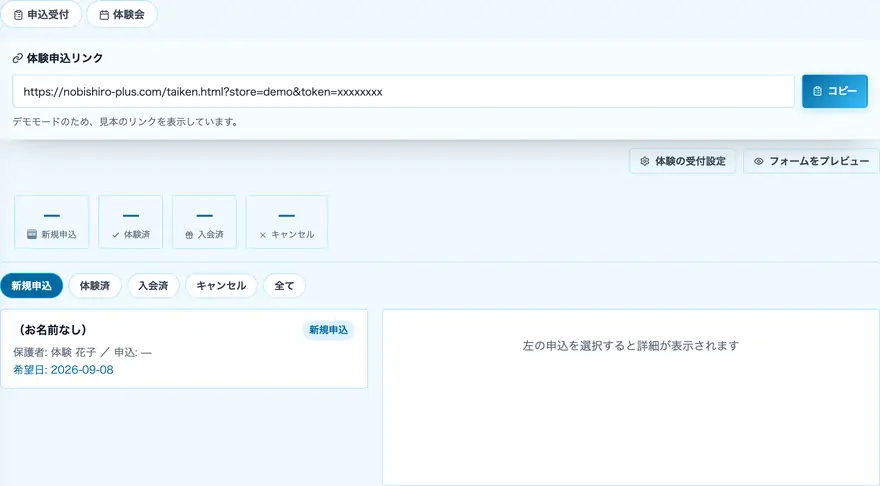Click the X icon on キャンセル card
Image resolution: width=880 pixels, height=486 pixels.
click(263, 235)
